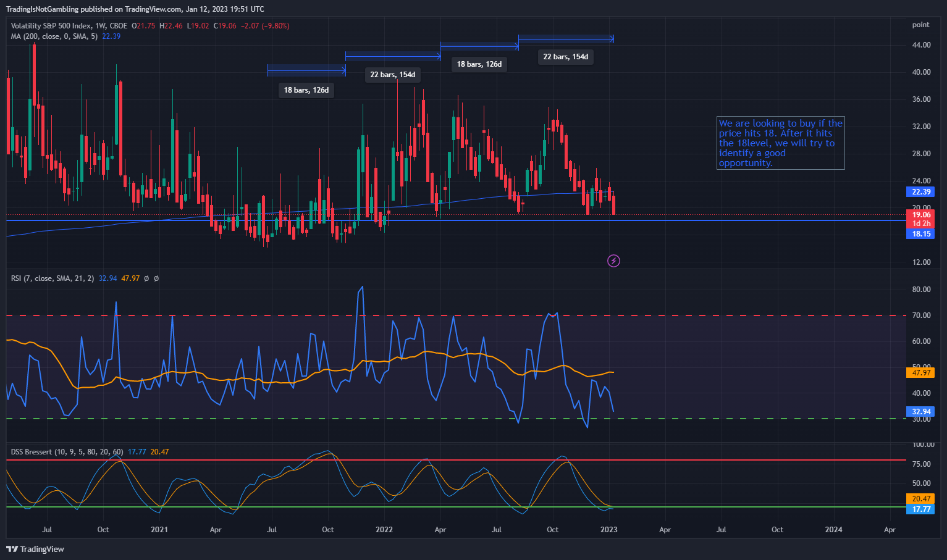Click the blue buy-at-18 note text box
Image resolution: width=947 pixels, height=560 pixels.
781,143
